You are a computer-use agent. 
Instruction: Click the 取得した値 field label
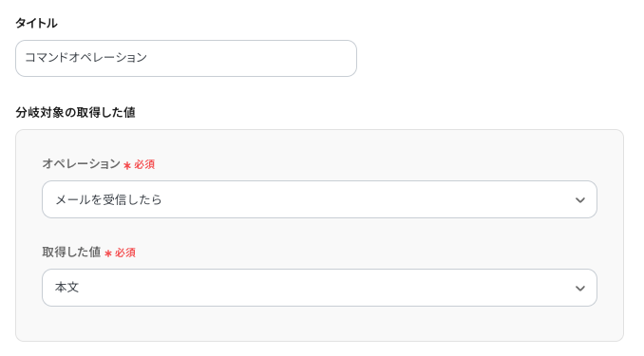(71, 253)
